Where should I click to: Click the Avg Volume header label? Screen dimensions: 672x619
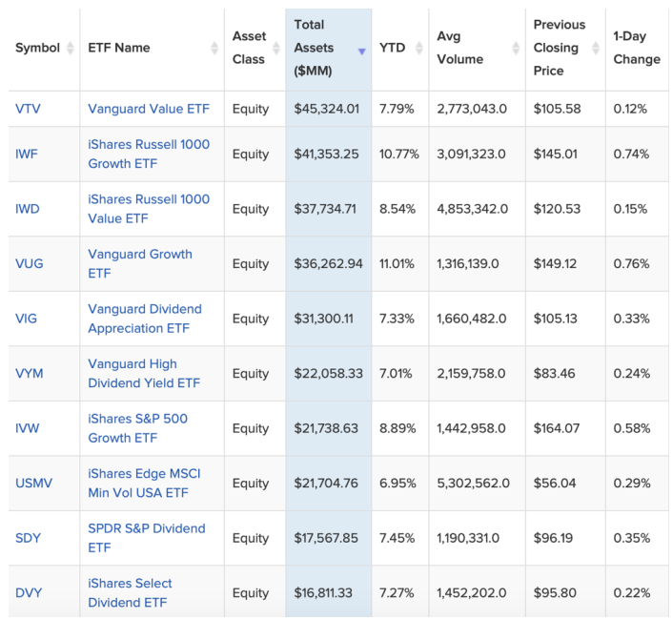click(459, 48)
